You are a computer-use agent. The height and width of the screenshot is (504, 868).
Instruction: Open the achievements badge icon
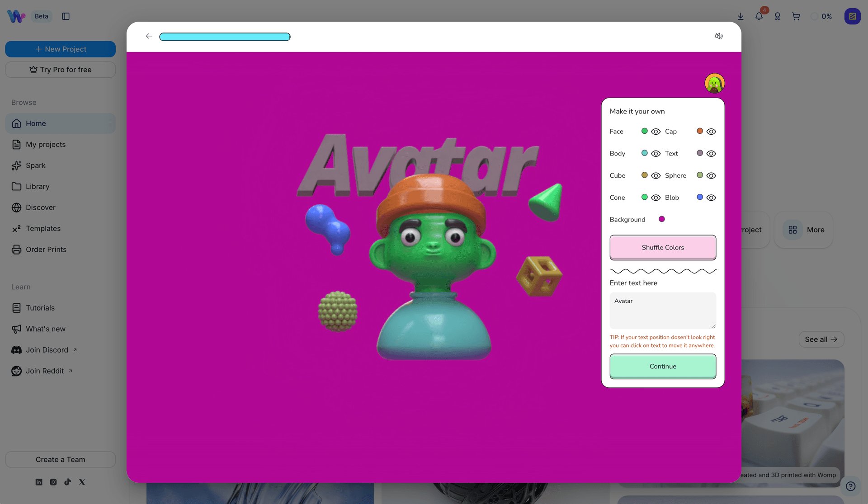click(x=777, y=16)
